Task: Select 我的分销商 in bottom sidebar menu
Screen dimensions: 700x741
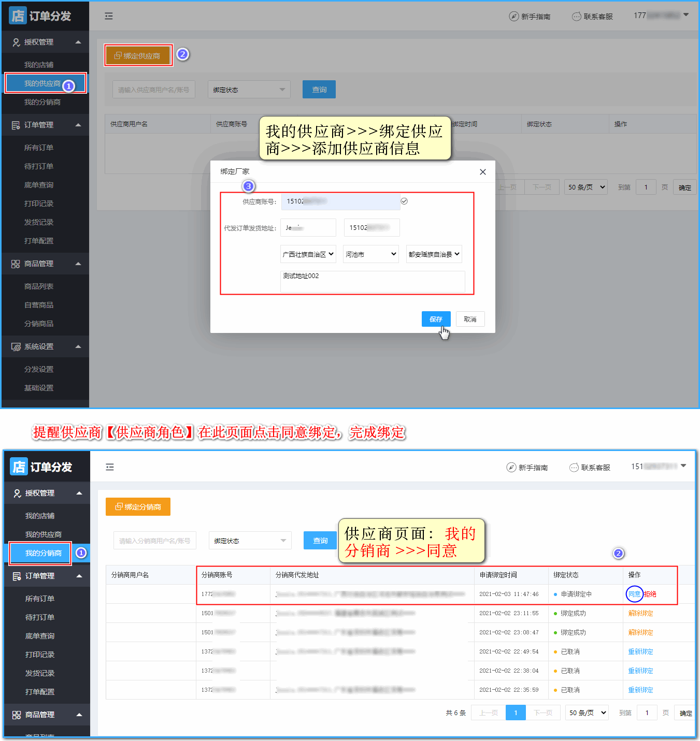Action: tap(44, 553)
